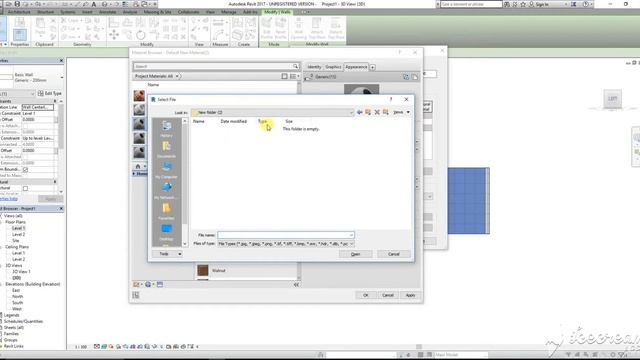Viewport: 640px width, 360px height.
Task: Toggle the Structural checkbox in Properties
Action: coord(25,188)
